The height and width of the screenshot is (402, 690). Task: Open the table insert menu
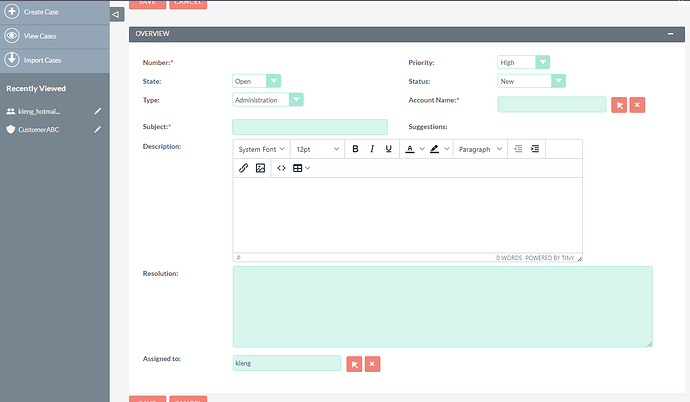(x=301, y=168)
